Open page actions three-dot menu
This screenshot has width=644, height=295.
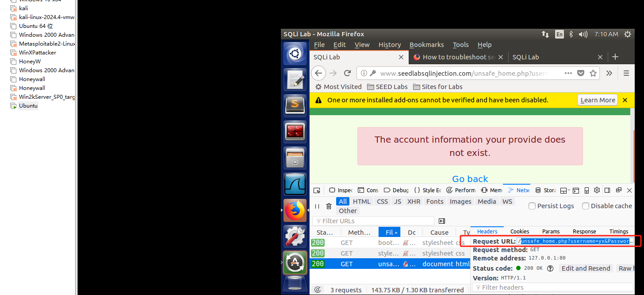(569, 73)
